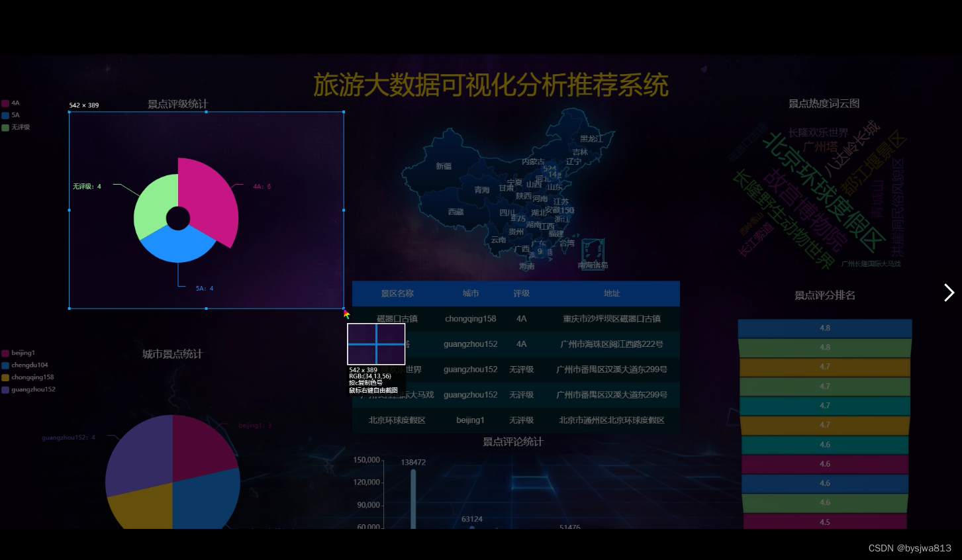Toggle the chongqing158 legend entry
962x560 pixels.
(28, 377)
